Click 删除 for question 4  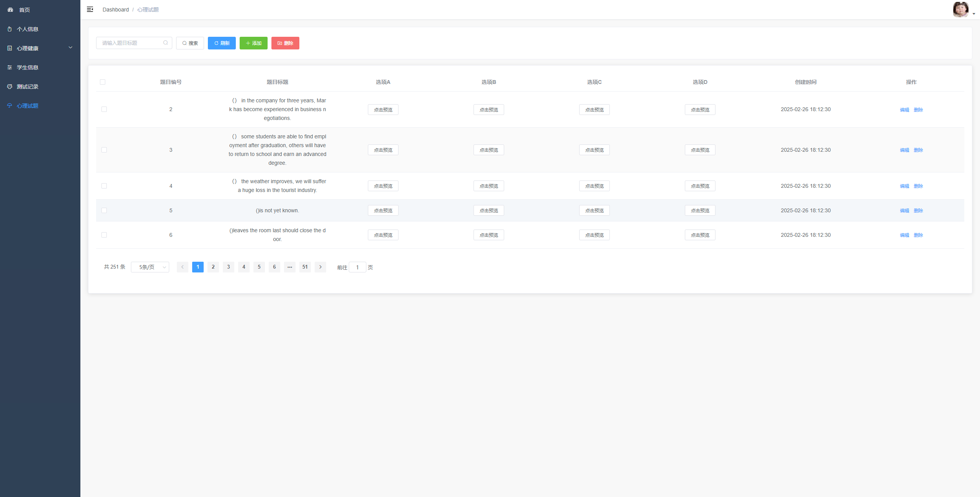click(x=918, y=186)
